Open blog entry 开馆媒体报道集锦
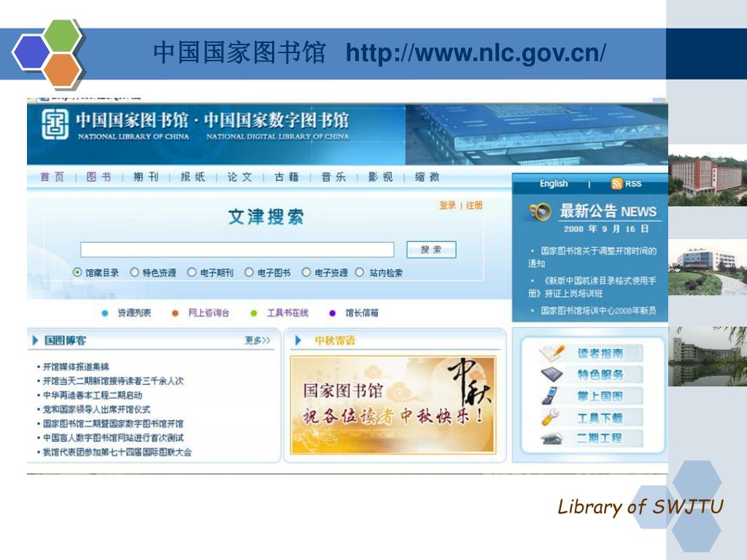This screenshot has width=747, height=560. (x=76, y=367)
